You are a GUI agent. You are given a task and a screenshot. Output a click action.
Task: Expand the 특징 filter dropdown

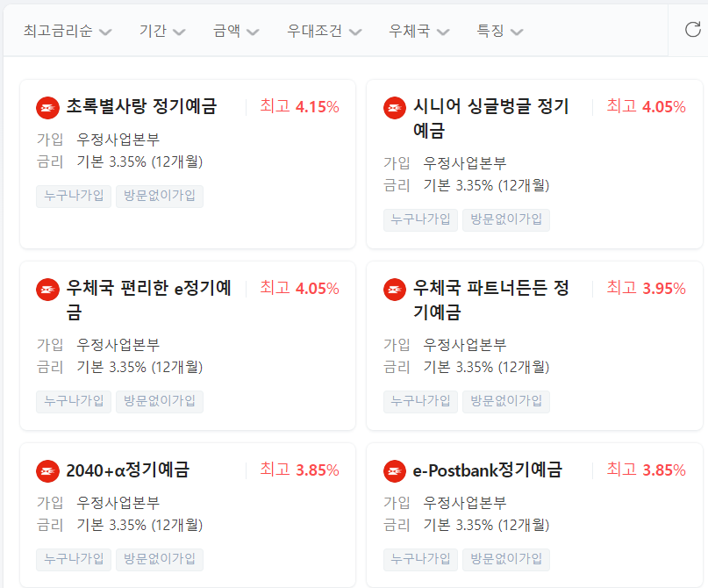click(500, 31)
